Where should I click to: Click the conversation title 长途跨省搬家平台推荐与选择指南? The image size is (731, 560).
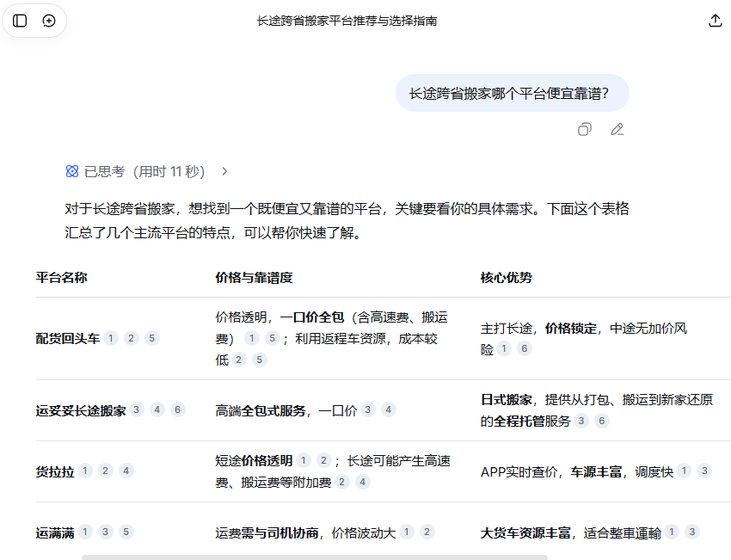point(347,21)
